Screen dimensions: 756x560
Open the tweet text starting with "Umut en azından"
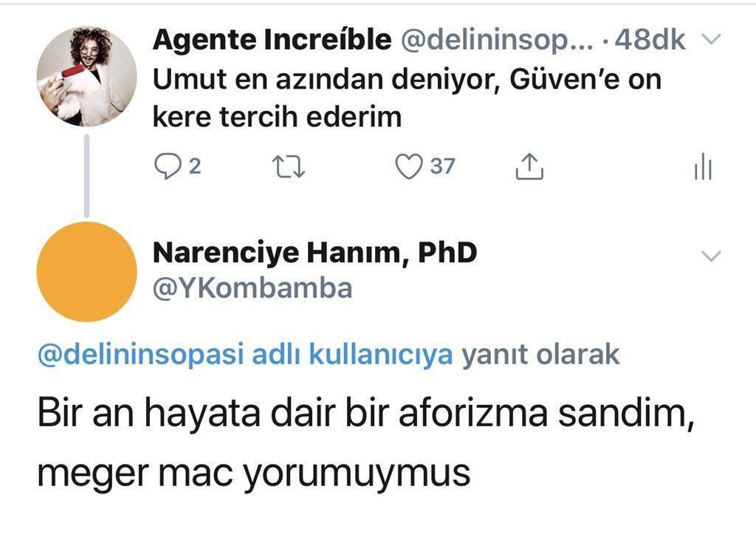[406, 98]
